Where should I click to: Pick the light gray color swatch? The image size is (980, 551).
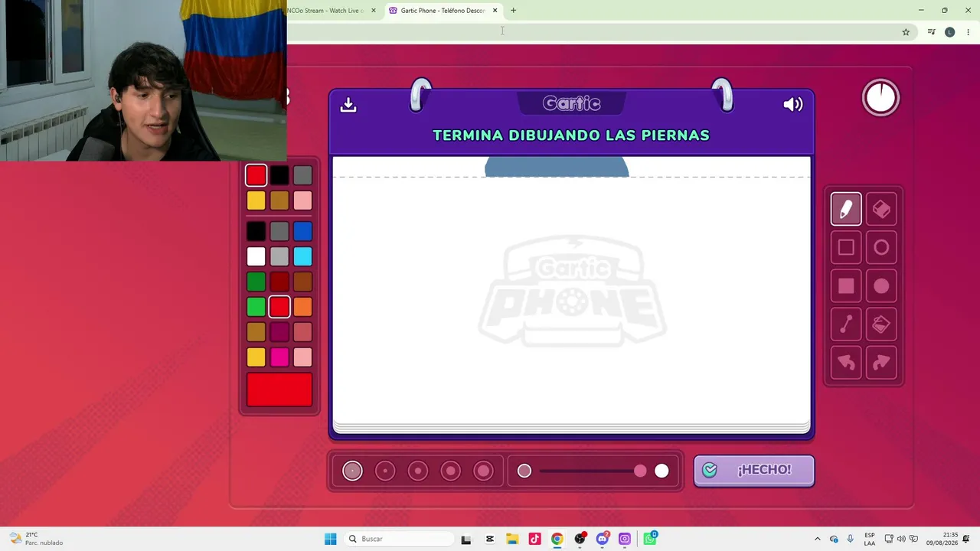click(279, 256)
